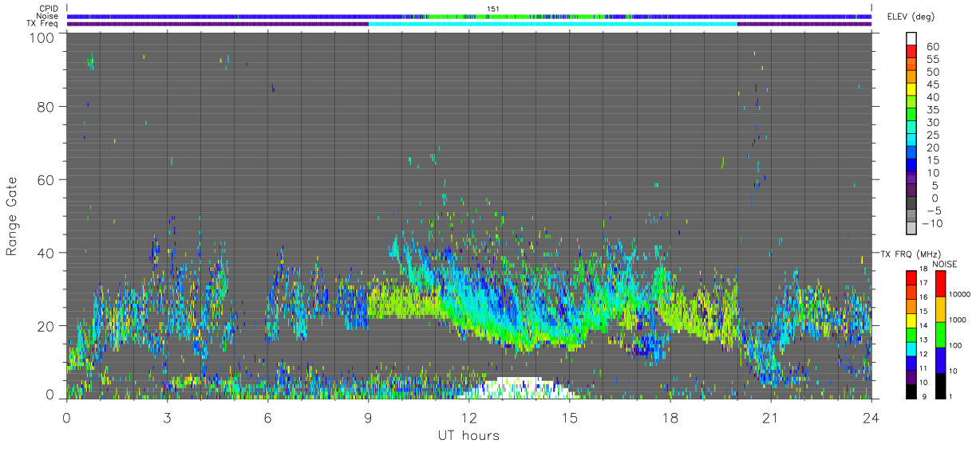Screen dimensions: 980x452
Task: Select TX FRQ swatch between 17 and 18 MHz
Action: coord(911,277)
